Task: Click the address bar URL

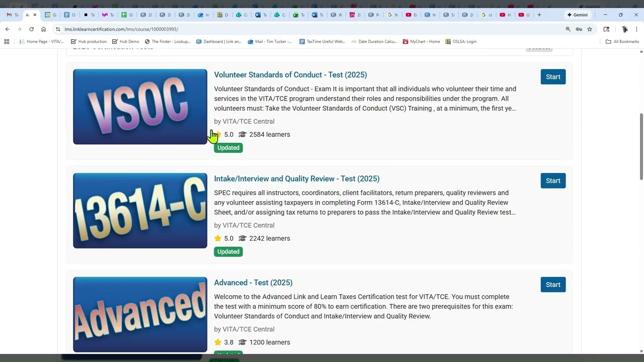Action: coord(121,29)
